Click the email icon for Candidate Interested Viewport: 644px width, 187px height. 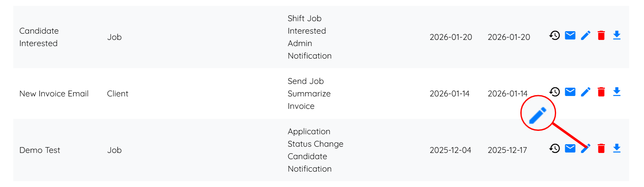coord(570,36)
